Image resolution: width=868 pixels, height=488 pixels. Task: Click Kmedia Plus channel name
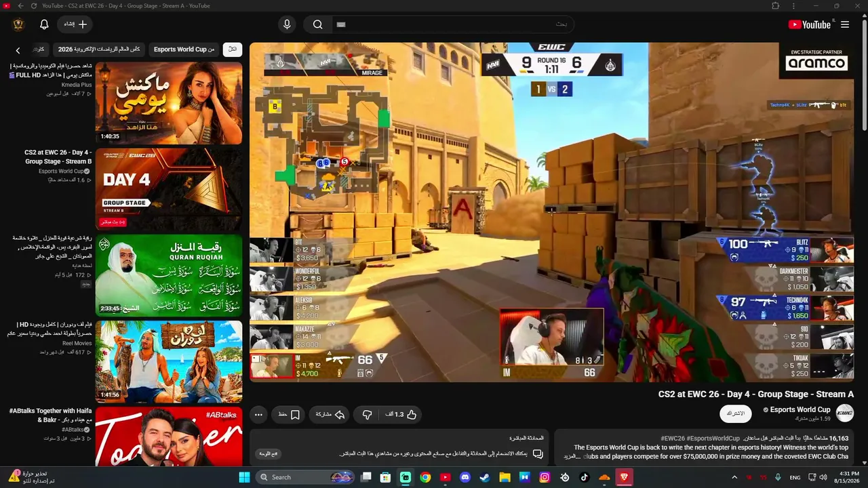click(77, 85)
